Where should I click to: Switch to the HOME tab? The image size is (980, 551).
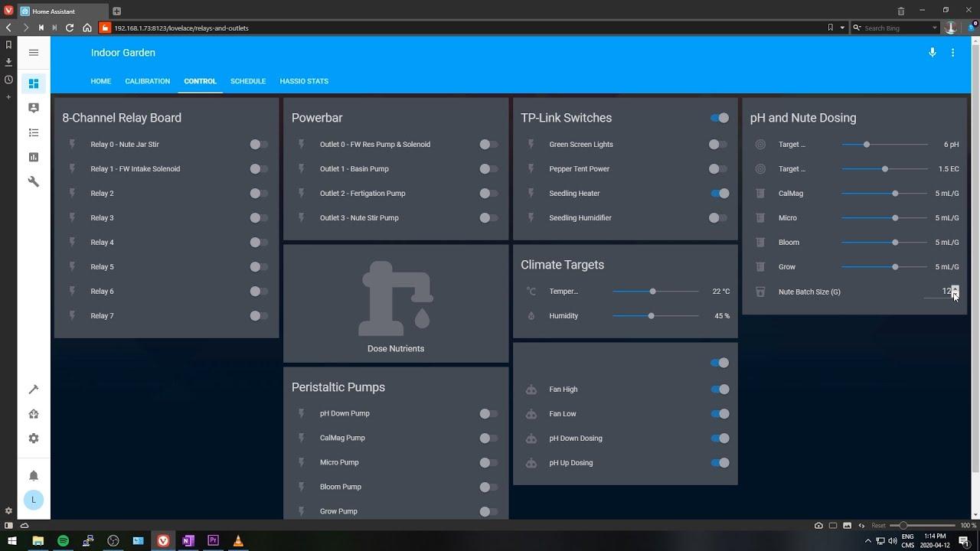pos(101,81)
